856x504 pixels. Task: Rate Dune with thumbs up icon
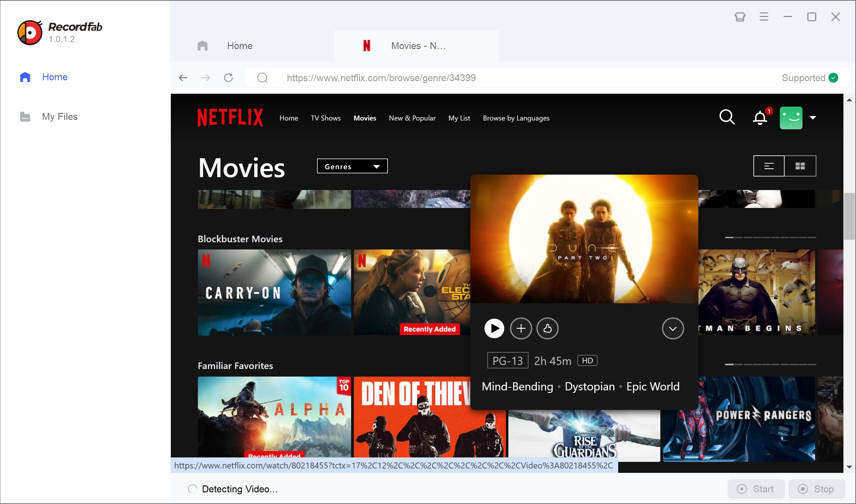[547, 328]
